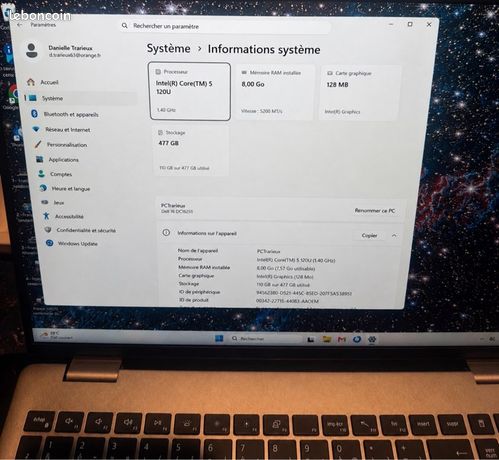Open the Jeux settings page

click(x=53, y=202)
